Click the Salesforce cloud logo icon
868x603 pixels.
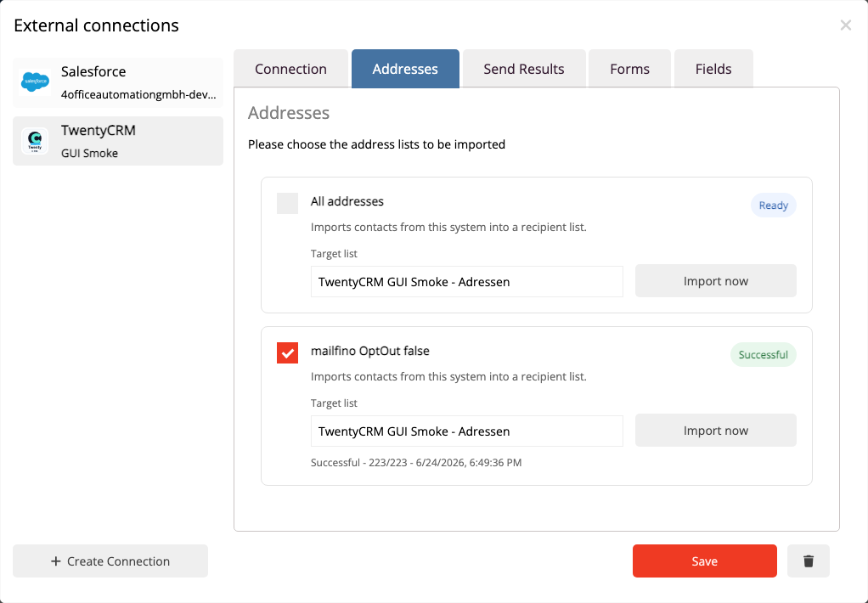tap(35, 82)
